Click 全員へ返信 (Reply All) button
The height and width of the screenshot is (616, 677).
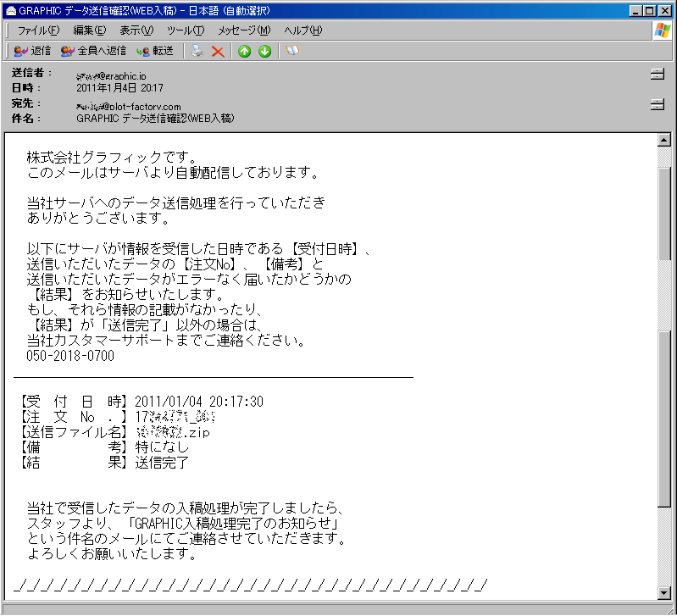click(93, 51)
